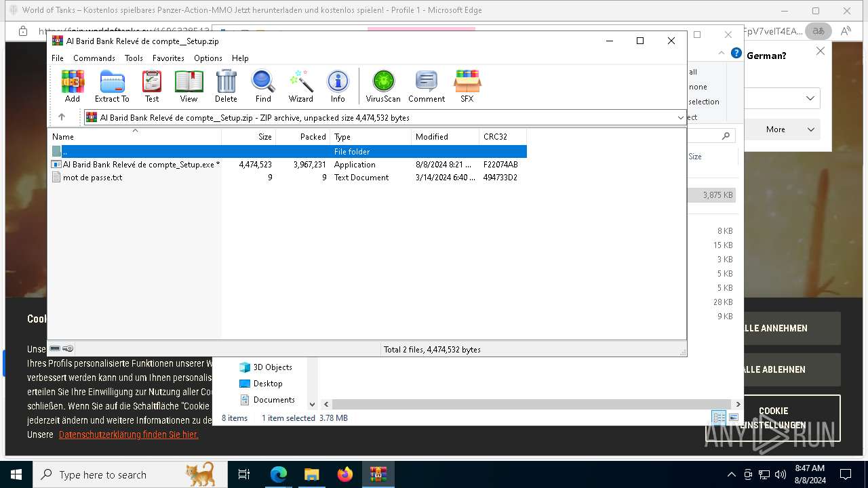
Task: Click Explorer horizontal scrollbar right arrow
Action: tap(738, 404)
